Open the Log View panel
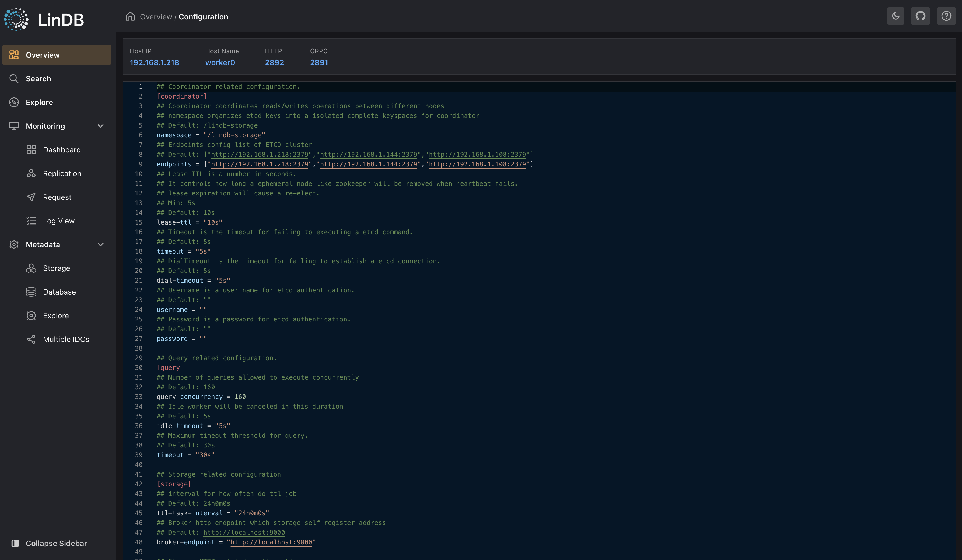 [x=58, y=221]
